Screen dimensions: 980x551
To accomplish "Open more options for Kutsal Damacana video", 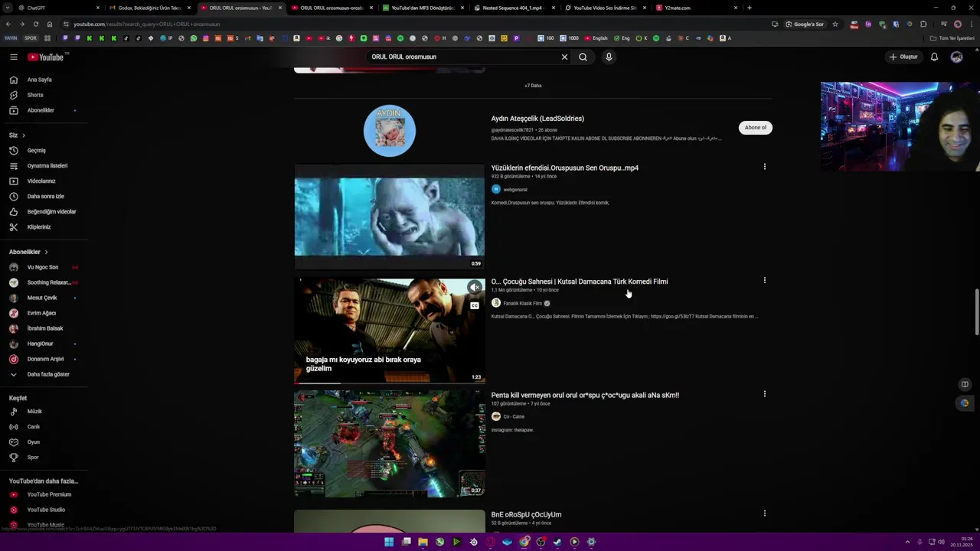I will click(x=764, y=281).
